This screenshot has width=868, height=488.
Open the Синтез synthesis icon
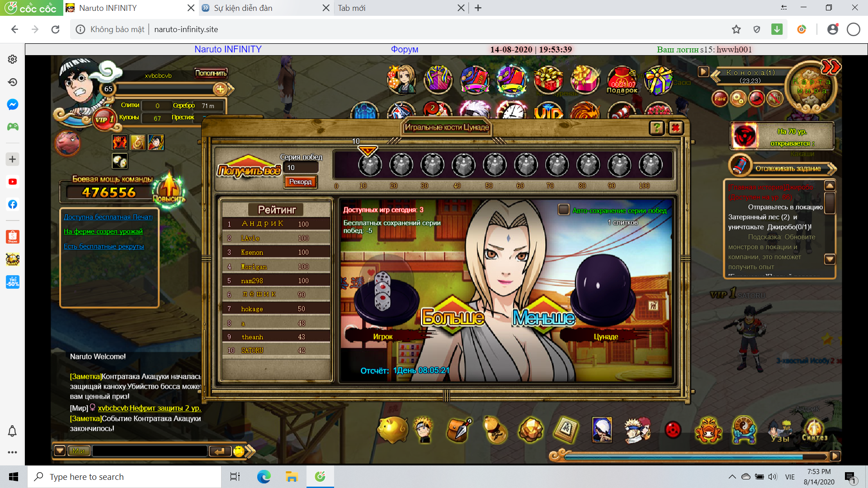click(x=815, y=430)
